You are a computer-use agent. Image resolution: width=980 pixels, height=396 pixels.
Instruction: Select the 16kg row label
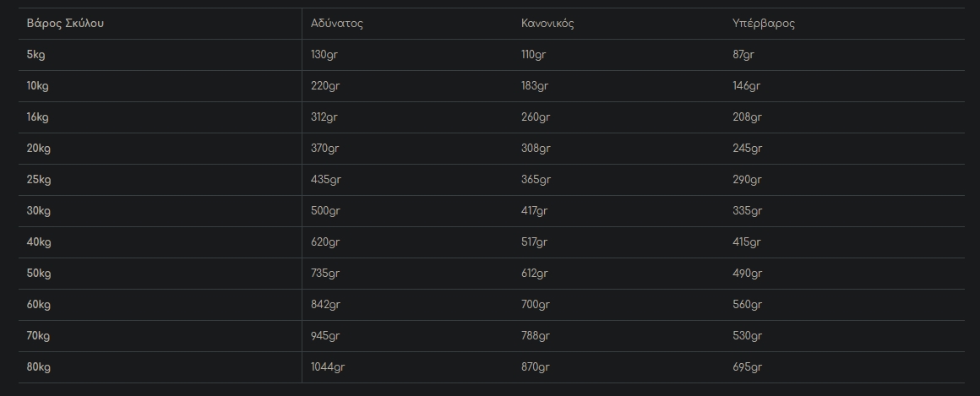click(x=38, y=117)
